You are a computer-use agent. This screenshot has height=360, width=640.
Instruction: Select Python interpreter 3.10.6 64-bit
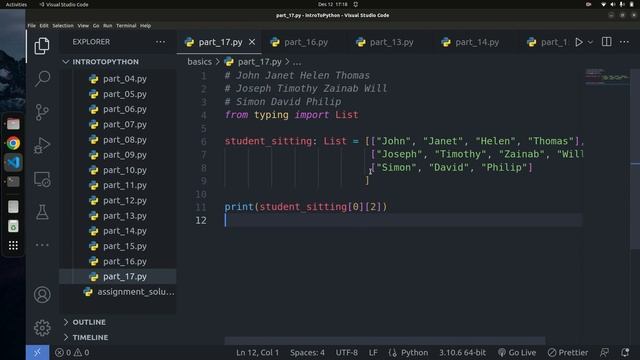coord(462,353)
